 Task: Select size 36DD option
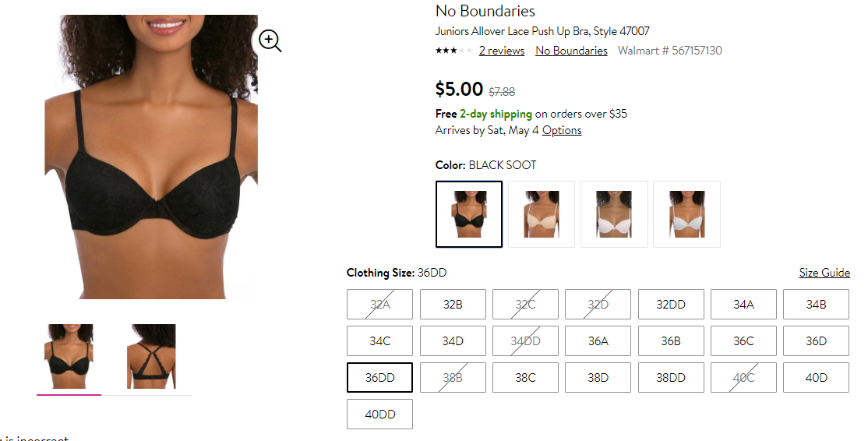tap(379, 377)
